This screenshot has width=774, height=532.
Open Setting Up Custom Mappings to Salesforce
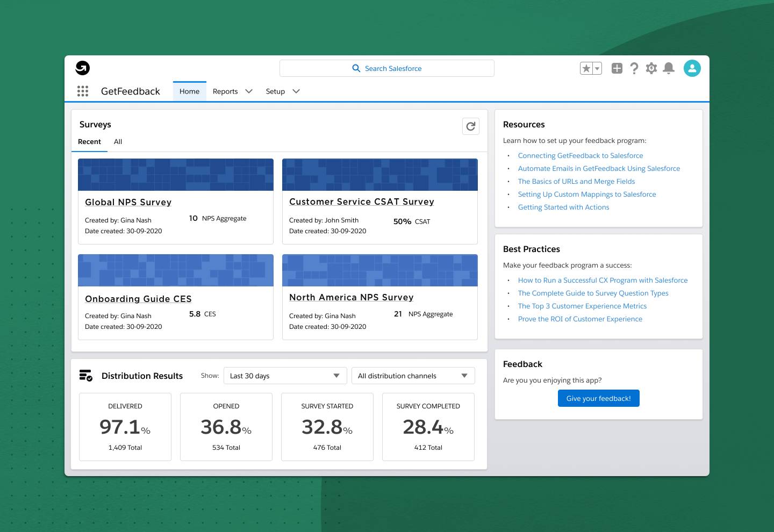click(587, 194)
